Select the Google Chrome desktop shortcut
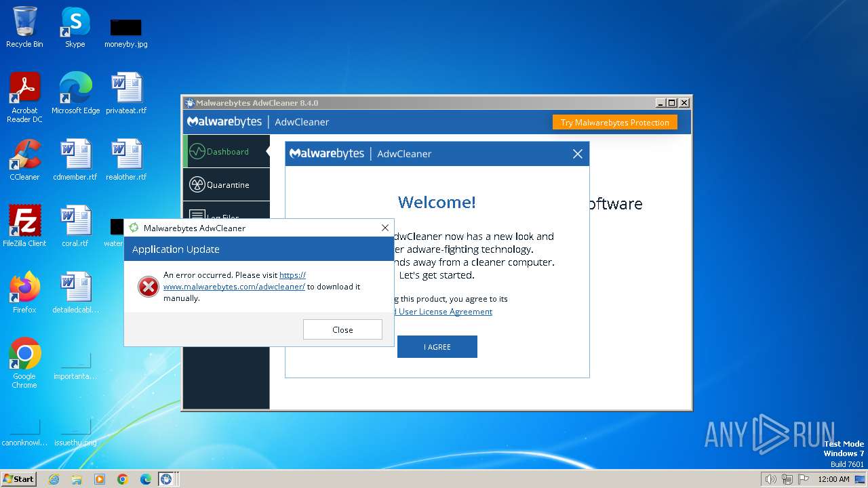Screen dimensions: 868x488 tap(24, 363)
